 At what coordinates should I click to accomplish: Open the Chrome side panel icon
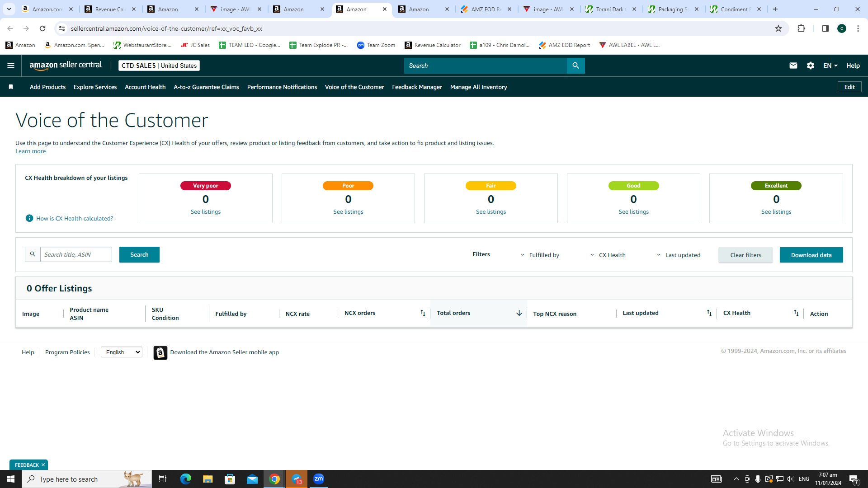pos(825,28)
